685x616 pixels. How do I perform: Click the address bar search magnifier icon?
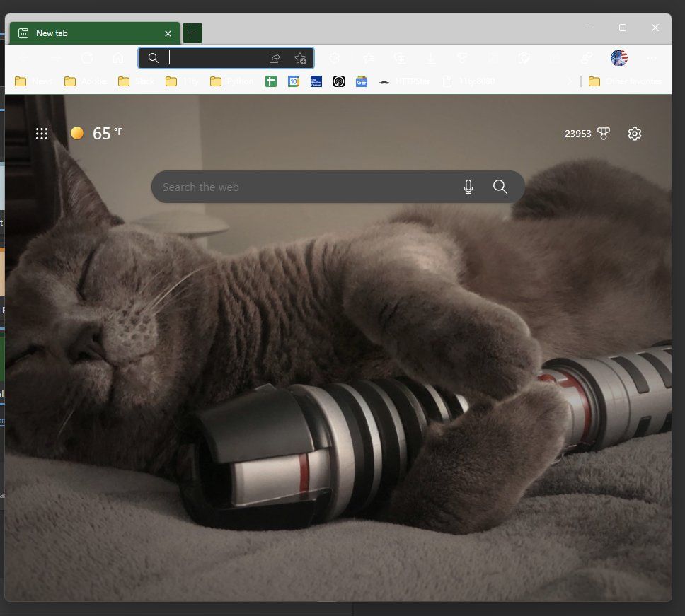[154, 58]
